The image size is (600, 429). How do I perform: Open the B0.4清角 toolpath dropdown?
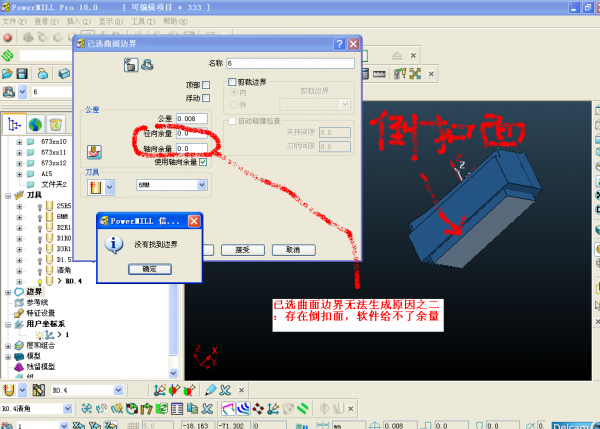coord(67,409)
